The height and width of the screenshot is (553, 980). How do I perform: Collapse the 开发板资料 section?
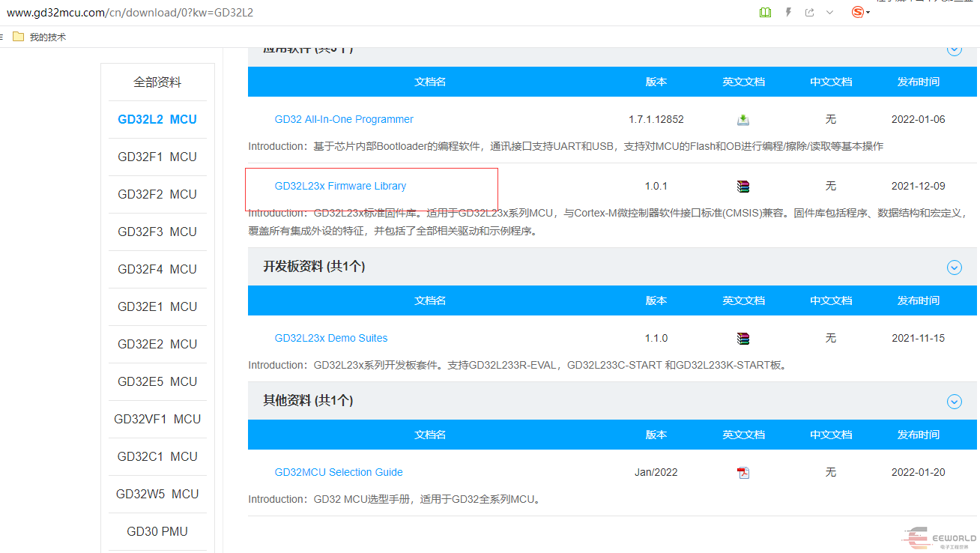click(954, 268)
